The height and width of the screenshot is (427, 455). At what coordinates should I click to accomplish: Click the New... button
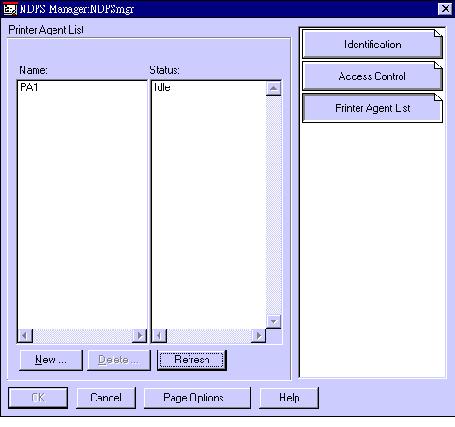(51, 360)
